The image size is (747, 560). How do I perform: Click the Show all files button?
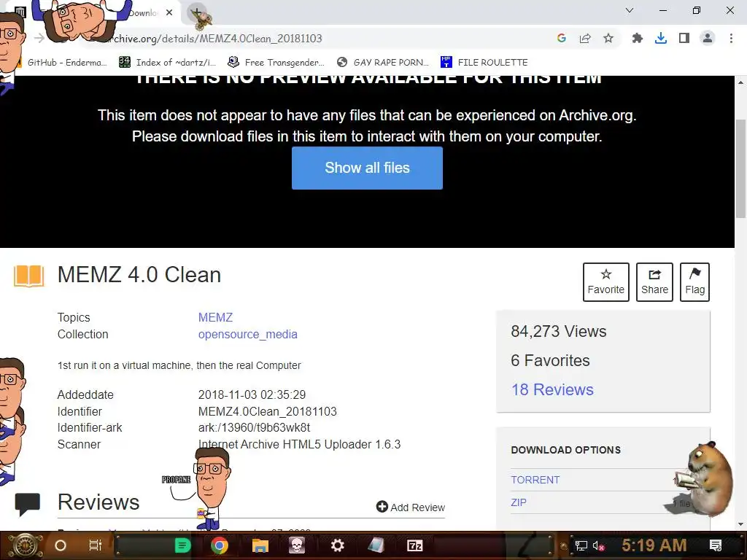[x=367, y=168]
